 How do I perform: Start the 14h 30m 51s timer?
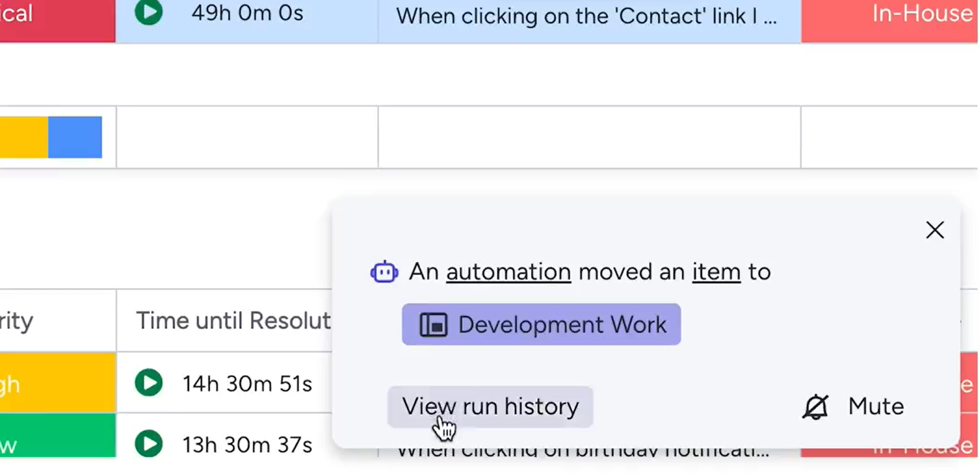(x=149, y=383)
